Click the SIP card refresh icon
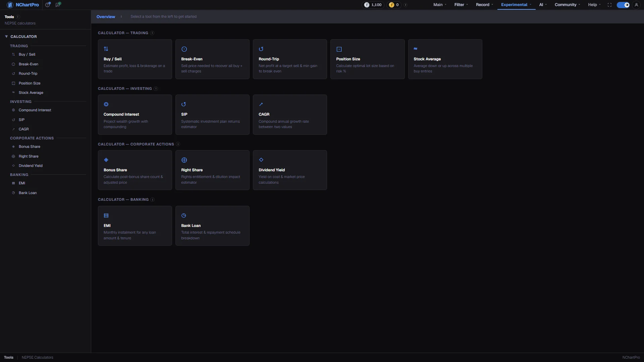Image resolution: width=644 pixels, height=362 pixels. pyautogui.click(x=183, y=104)
